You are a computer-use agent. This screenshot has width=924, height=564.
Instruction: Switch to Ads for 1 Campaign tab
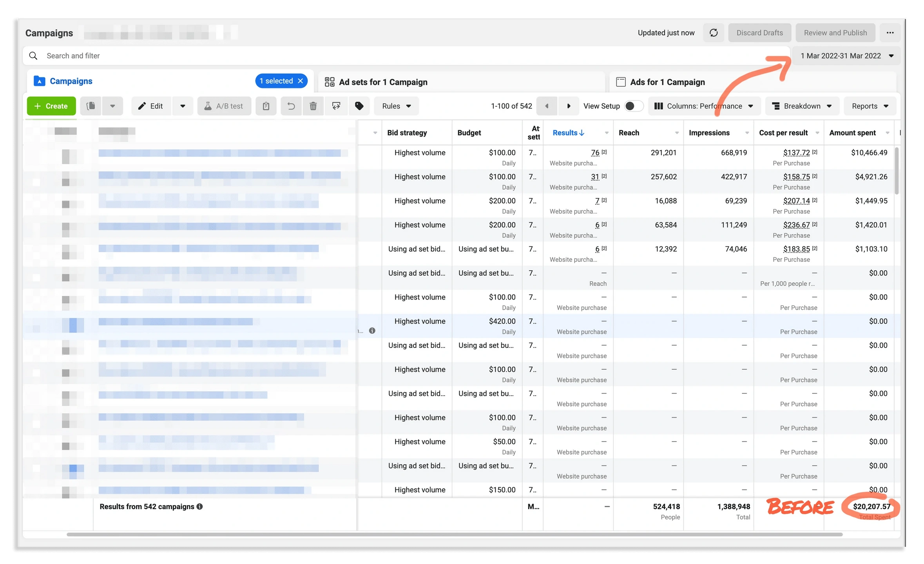[667, 82]
